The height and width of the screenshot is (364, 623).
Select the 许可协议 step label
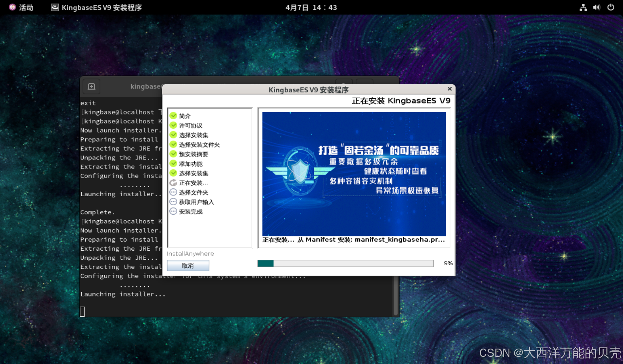click(191, 126)
